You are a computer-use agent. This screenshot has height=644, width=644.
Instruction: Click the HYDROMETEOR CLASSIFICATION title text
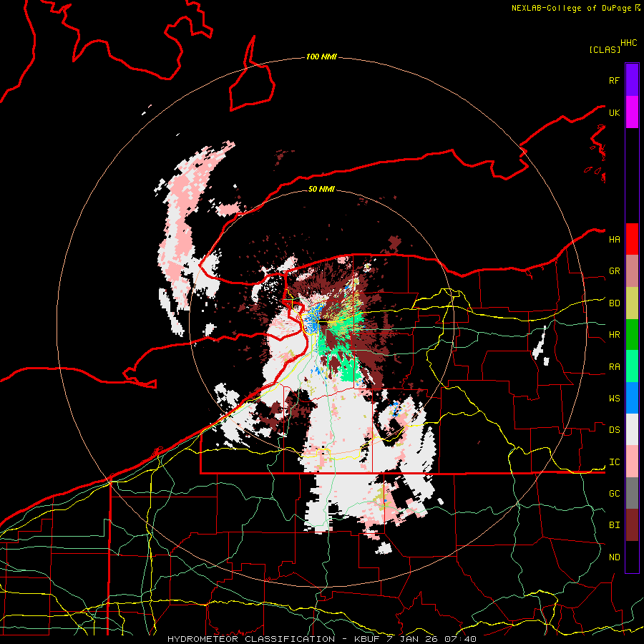251,639
